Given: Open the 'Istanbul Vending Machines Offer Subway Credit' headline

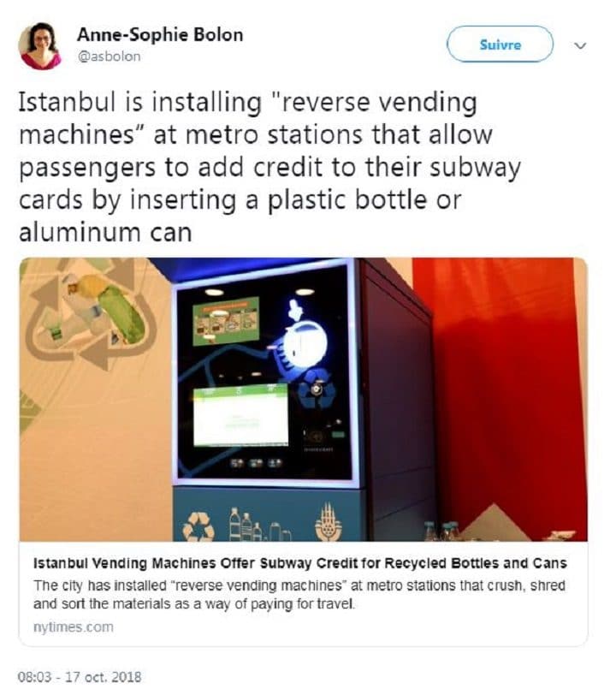Looking at the screenshot, I should [300, 563].
